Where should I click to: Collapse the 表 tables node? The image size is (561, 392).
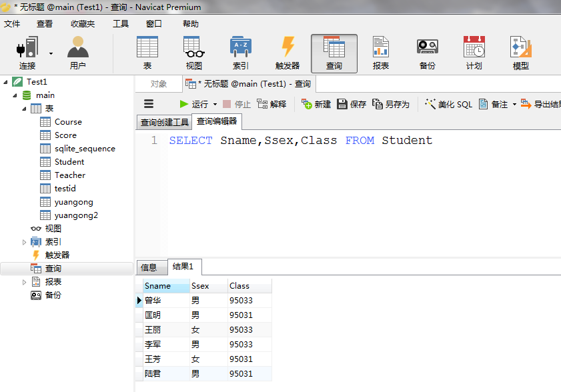click(24, 109)
